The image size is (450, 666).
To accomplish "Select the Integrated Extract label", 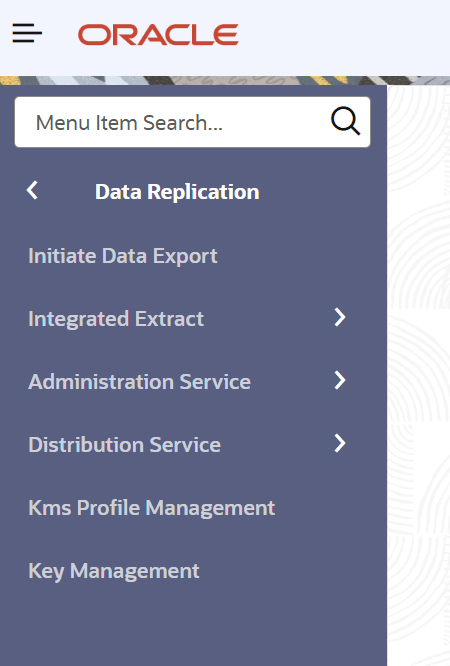I will tap(116, 319).
